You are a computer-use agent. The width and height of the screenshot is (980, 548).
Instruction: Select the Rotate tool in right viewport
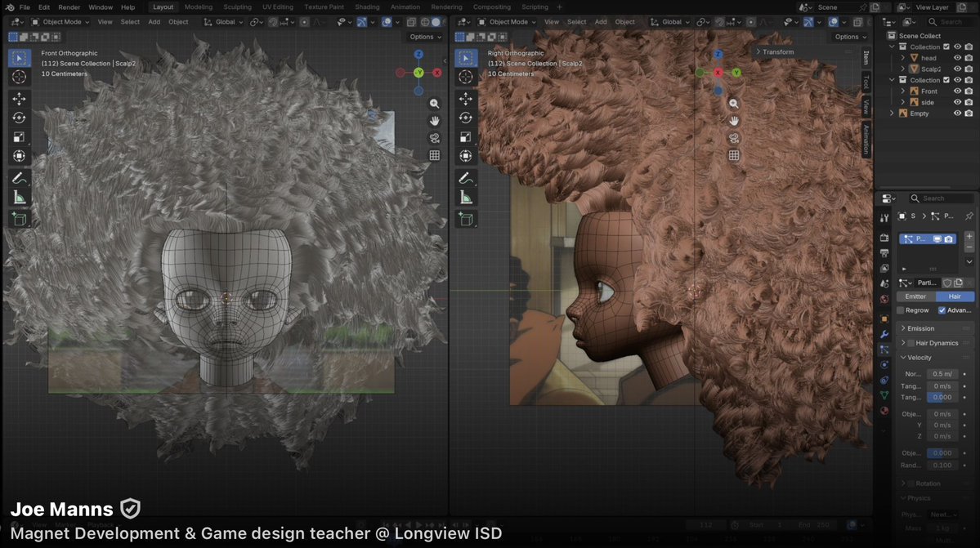click(466, 118)
